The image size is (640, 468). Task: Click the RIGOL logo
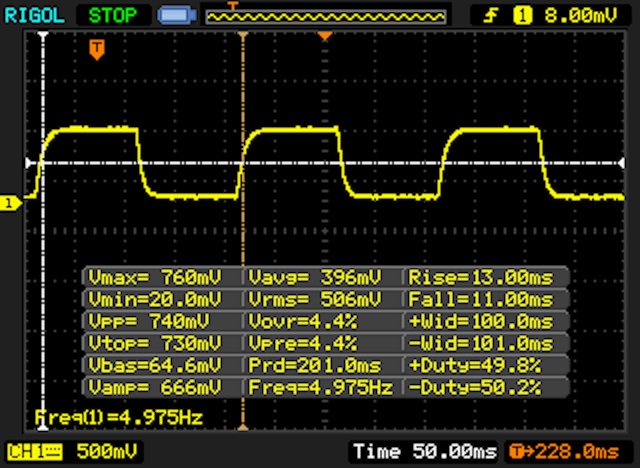(x=34, y=16)
